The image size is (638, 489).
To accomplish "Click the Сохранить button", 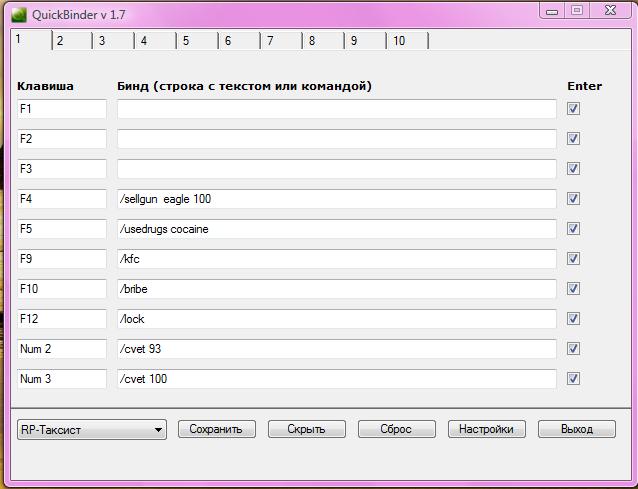I will coord(217,429).
